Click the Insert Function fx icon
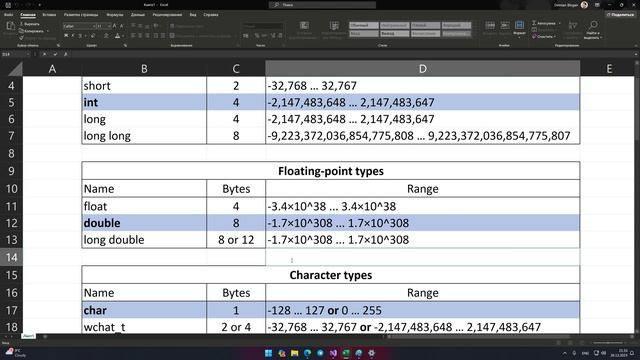The width and height of the screenshot is (640, 360). pos(65,54)
